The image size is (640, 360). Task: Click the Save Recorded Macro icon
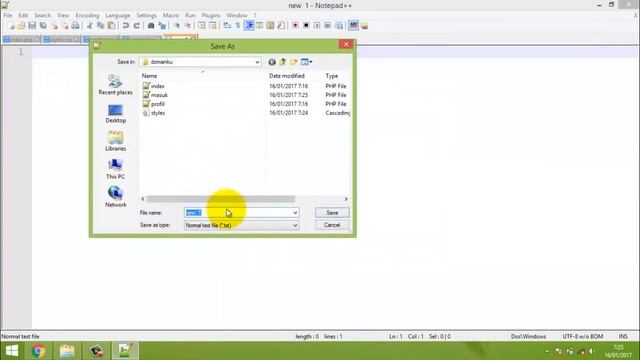point(339,26)
